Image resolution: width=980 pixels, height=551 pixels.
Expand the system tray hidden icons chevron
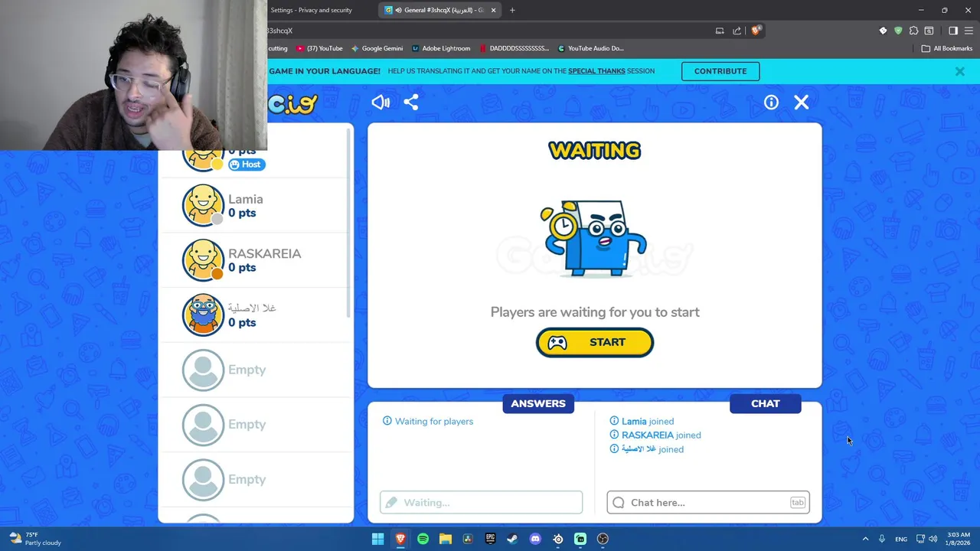click(865, 539)
